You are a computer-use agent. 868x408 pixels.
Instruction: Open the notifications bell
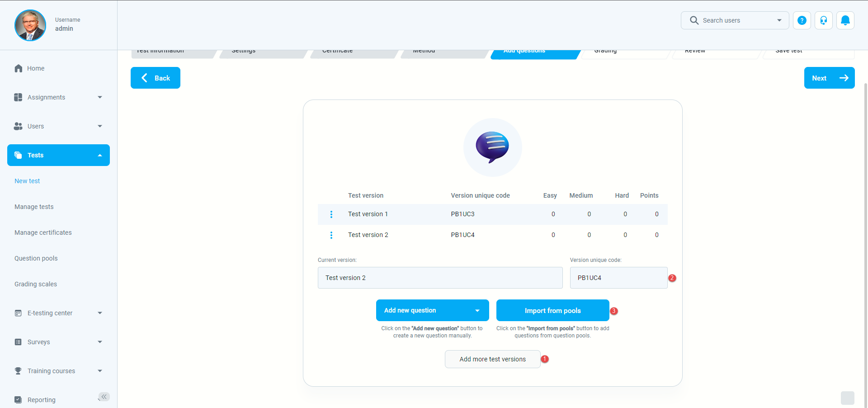845,20
